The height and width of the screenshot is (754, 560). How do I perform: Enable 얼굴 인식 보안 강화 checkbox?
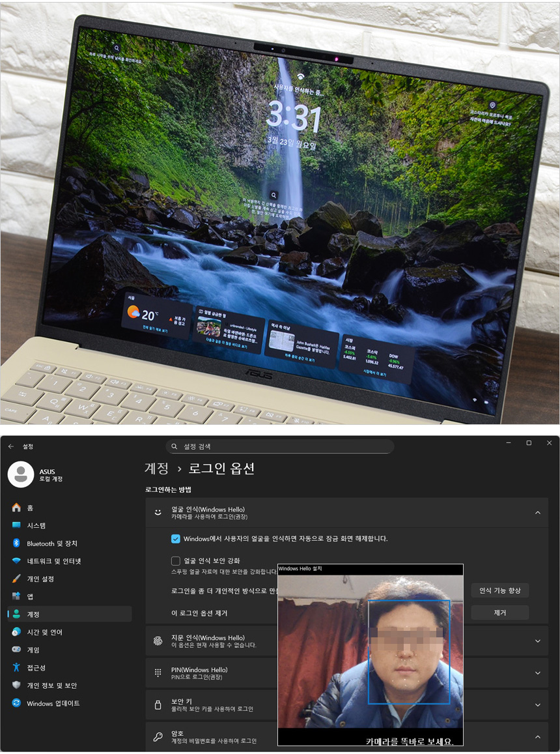pyautogui.click(x=176, y=560)
